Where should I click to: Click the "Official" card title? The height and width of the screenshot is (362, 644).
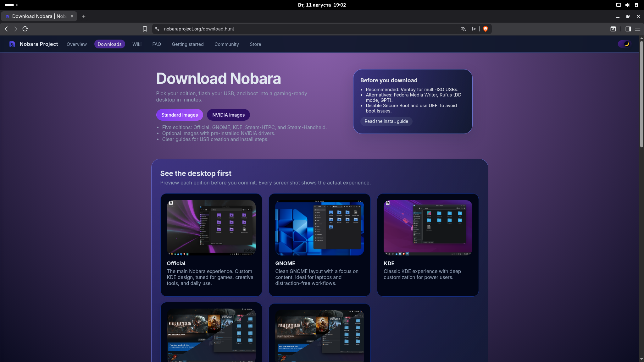click(x=176, y=263)
